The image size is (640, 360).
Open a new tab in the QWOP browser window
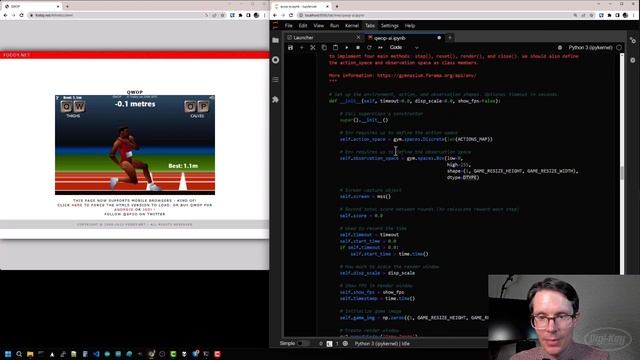(67, 7)
